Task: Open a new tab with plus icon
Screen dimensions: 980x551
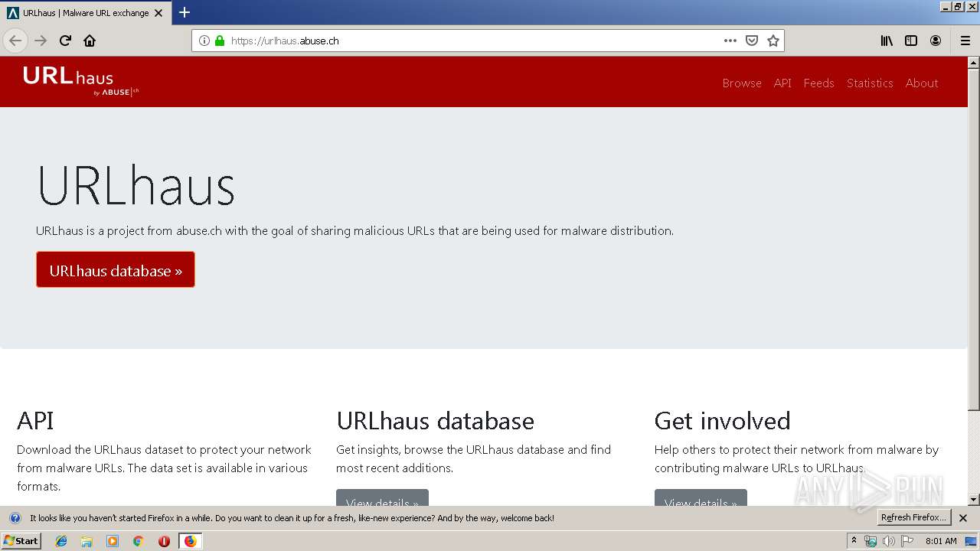Action: 185,12
